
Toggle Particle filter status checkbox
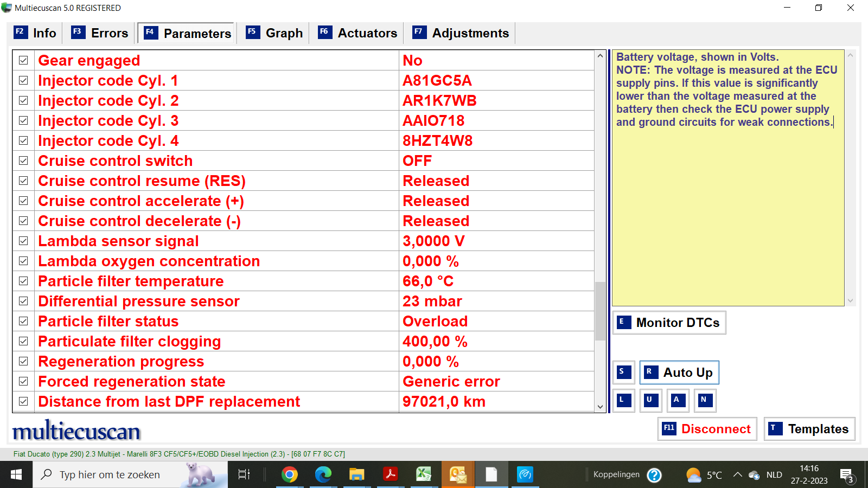click(23, 321)
